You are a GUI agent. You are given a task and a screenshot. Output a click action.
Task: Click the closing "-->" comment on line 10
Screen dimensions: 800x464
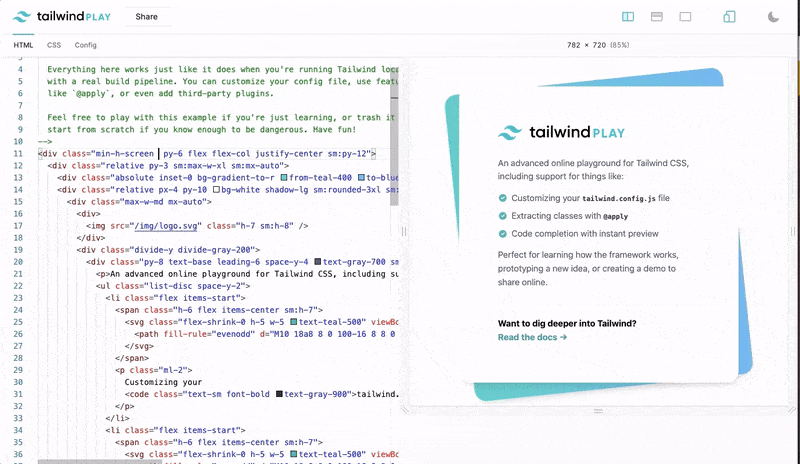(x=45, y=141)
